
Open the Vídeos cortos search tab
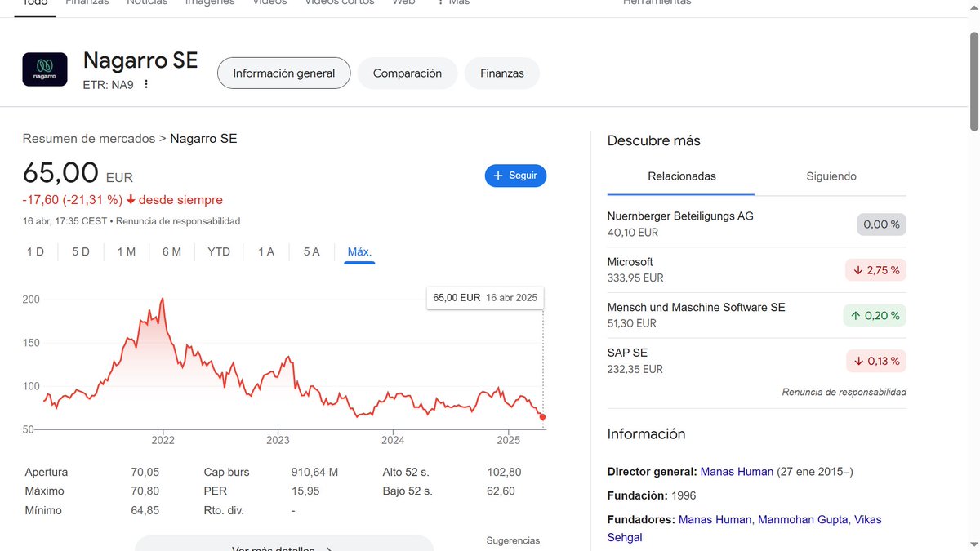(x=340, y=2)
